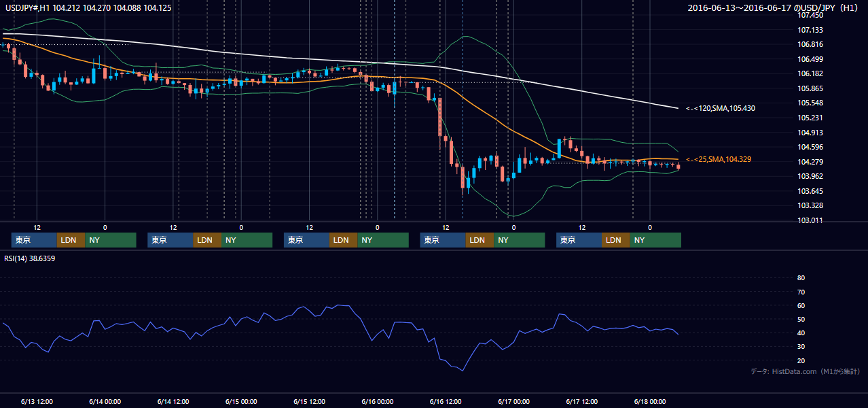Viewport: 868px width, 408px height.
Task: Select the 6/15 12:00 time axis label
Action: (x=309, y=401)
